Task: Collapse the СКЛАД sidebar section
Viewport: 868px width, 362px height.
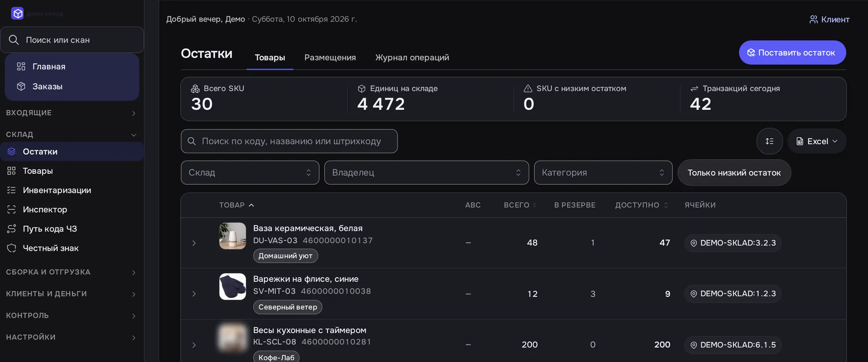Action: point(72,135)
